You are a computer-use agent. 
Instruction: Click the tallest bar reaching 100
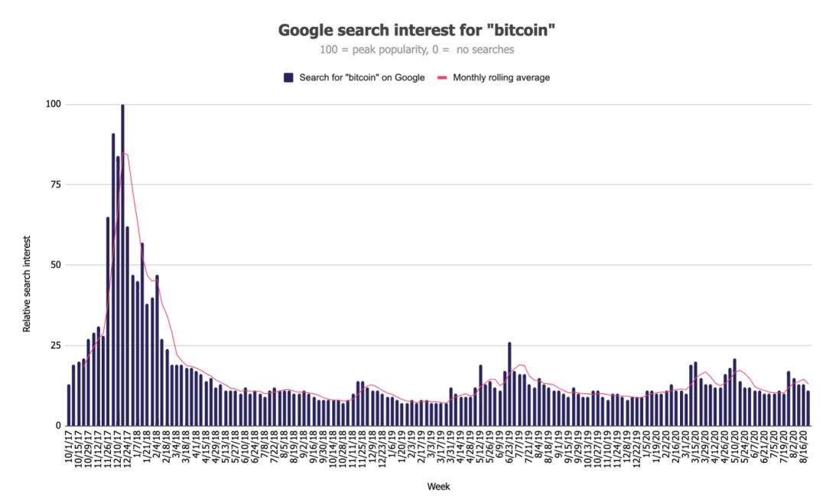click(122, 265)
